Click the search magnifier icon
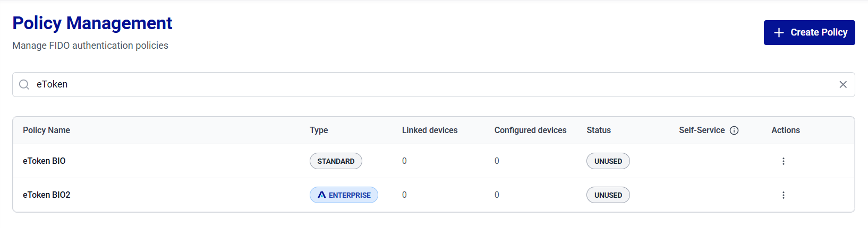 (24, 84)
